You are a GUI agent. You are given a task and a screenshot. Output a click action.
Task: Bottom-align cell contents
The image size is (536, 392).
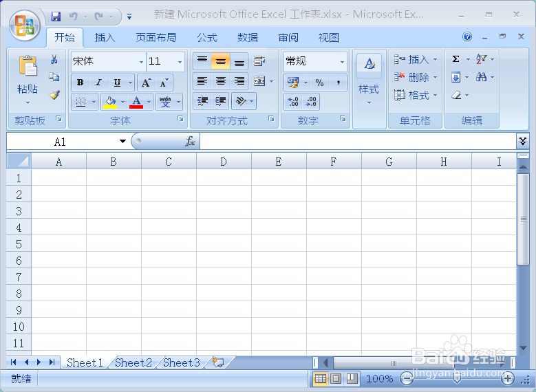pos(239,61)
